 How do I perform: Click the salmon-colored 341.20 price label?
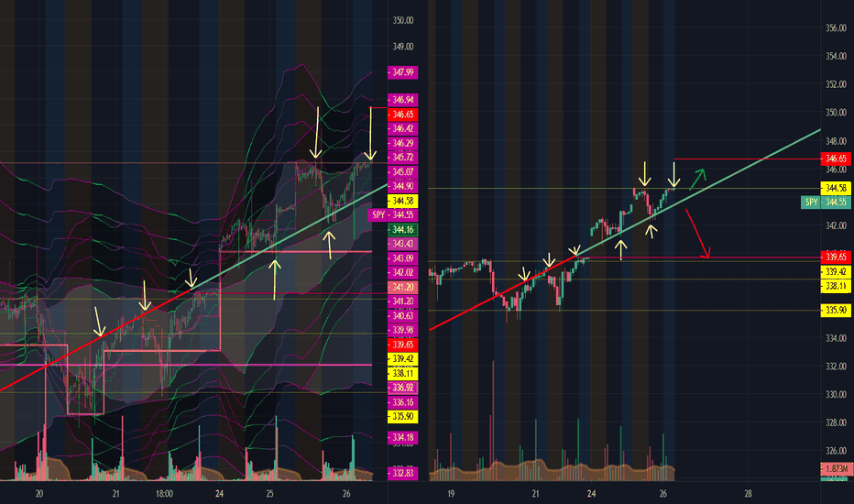(x=402, y=287)
